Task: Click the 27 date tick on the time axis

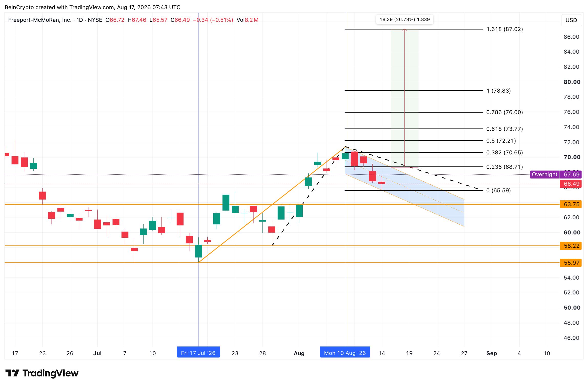Action: 464,353
